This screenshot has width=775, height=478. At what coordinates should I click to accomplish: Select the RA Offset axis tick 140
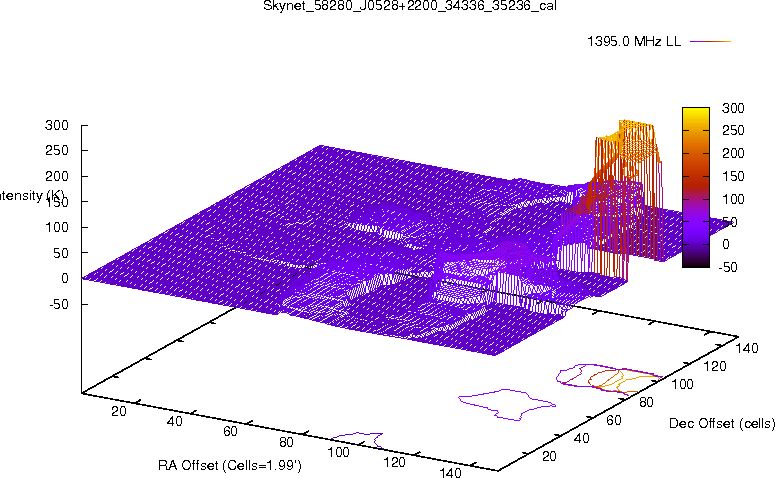pyautogui.click(x=450, y=472)
